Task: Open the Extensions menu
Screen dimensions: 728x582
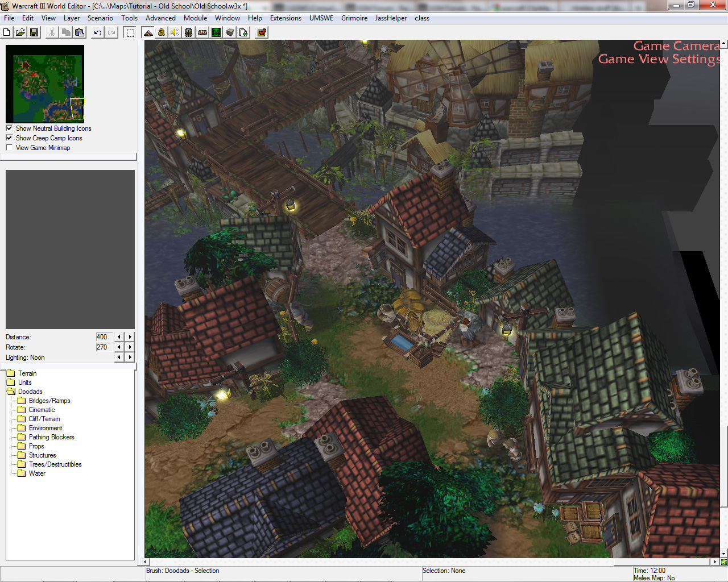Action: 286,18
